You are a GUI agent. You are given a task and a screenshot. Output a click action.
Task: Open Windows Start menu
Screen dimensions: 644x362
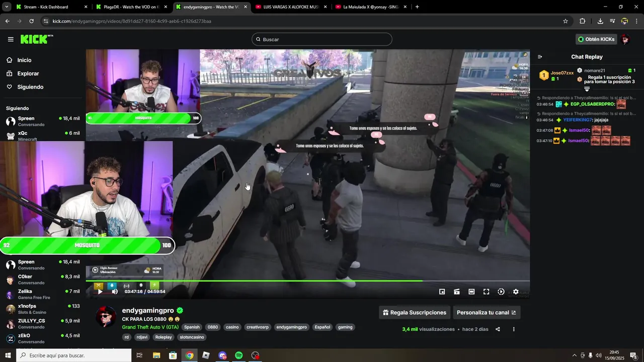8,355
